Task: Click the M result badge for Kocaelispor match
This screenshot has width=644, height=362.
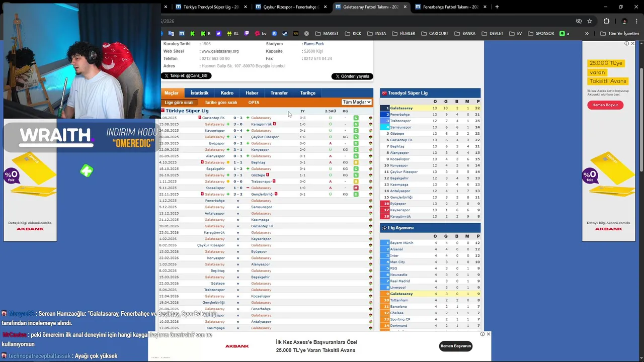Action: pos(356,188)
